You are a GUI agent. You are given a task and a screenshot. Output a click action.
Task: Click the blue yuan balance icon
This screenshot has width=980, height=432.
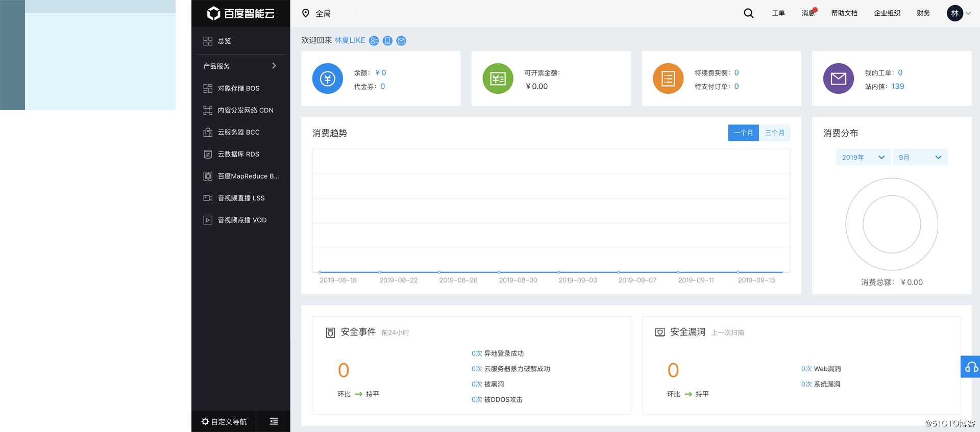click(x=328, y=79)
